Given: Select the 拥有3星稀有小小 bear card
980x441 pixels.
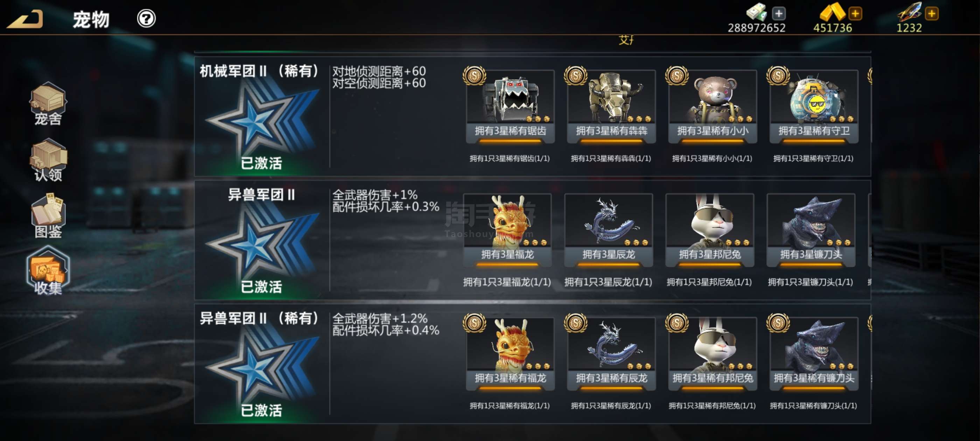Looking at the screenshot, I should (712, 106).
